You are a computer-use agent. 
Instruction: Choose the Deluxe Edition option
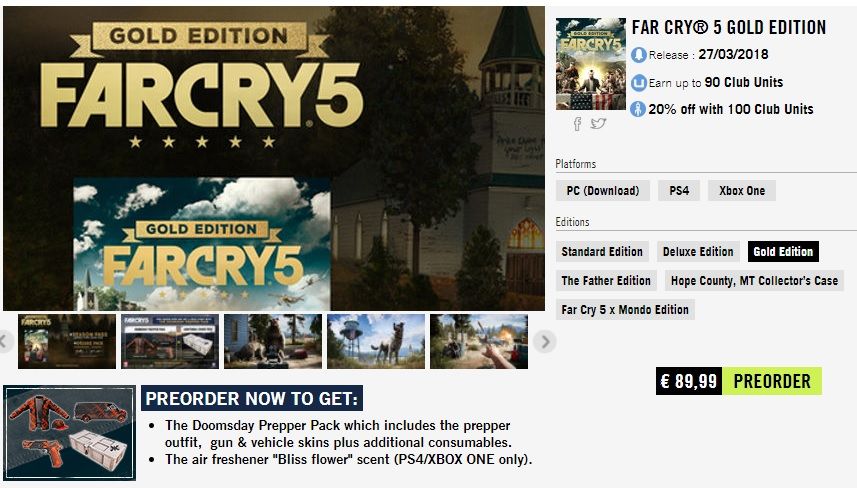[698, 251]
